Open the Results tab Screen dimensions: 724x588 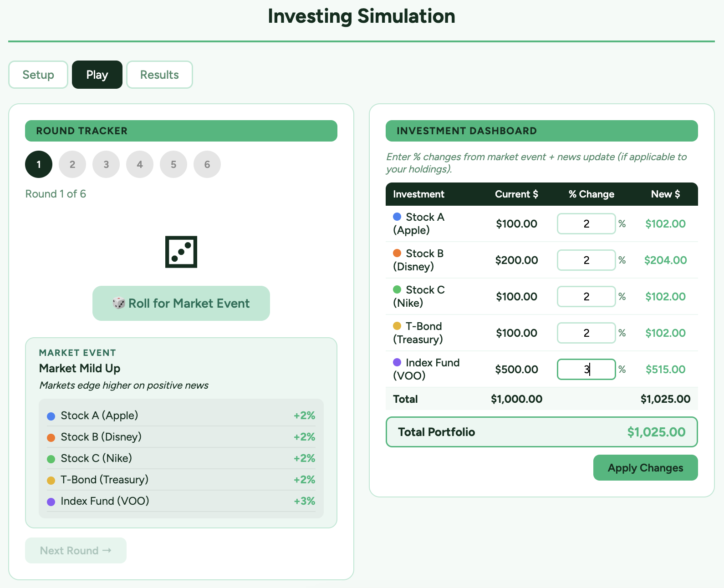159,75
